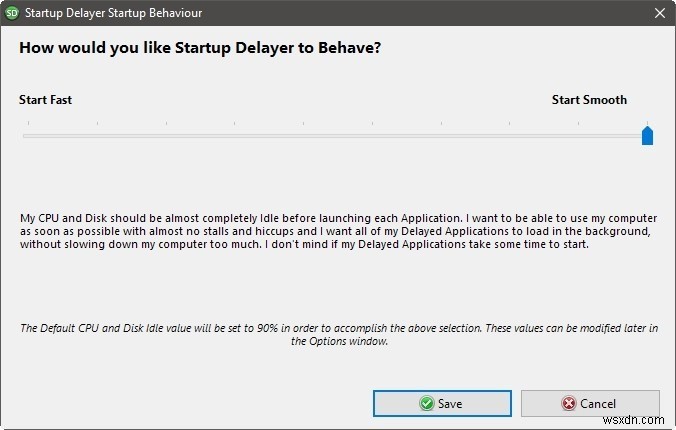Screen dimensions: 676x430
Task: Set slider to third tick from right
Action: coord(509,135)
